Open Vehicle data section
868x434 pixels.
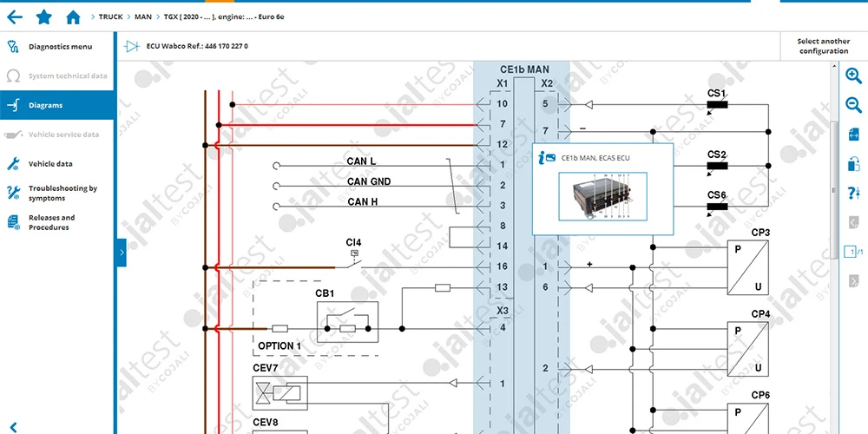(x=57, y=164)
